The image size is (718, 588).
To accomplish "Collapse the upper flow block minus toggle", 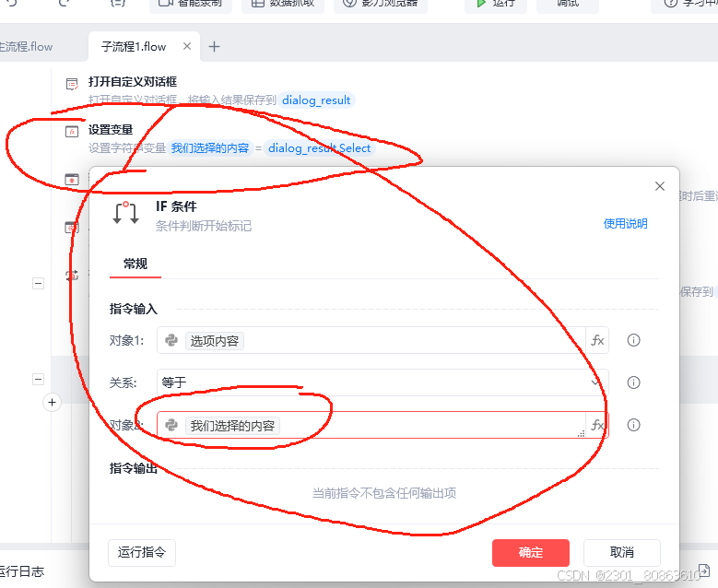I will tap(39, 284).
